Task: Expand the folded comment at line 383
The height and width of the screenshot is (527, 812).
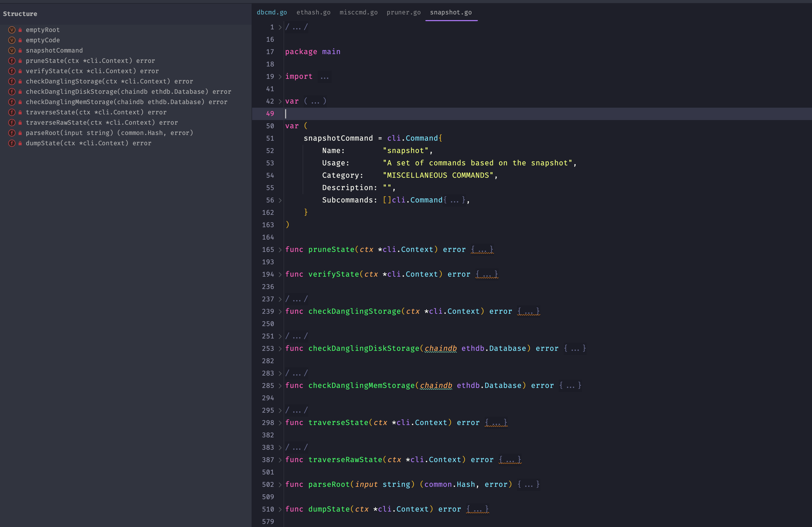Action: [280, 448]
